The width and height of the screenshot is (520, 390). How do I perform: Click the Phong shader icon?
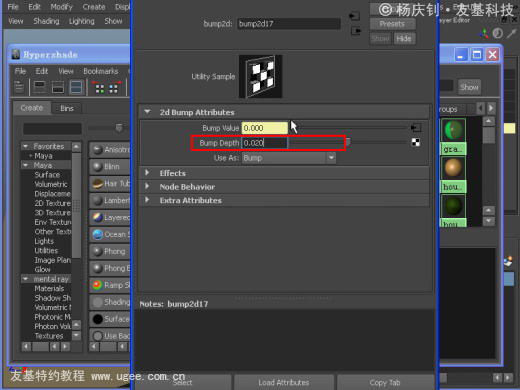97,251
